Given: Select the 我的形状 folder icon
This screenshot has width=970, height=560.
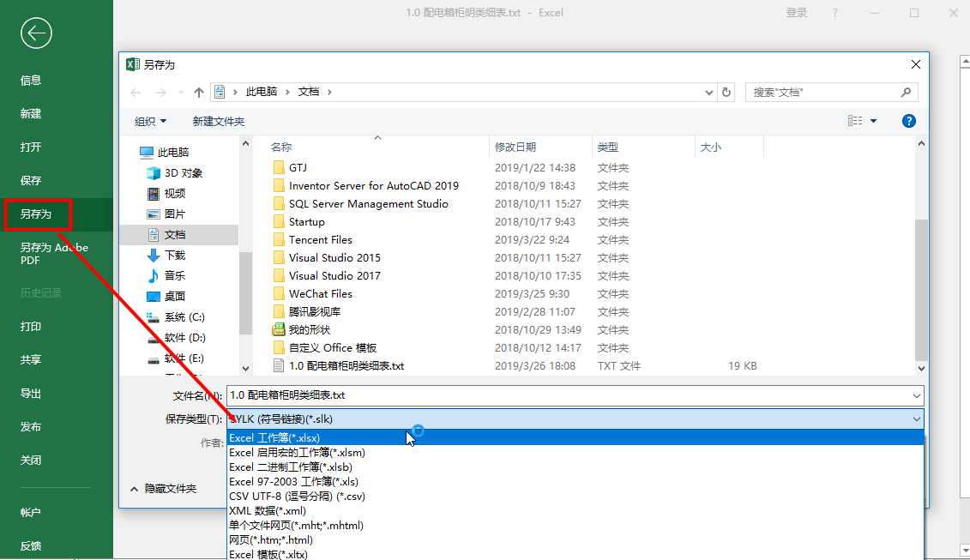Looking at the screenshot, I should pyautogui.click(x=279, y=330).
